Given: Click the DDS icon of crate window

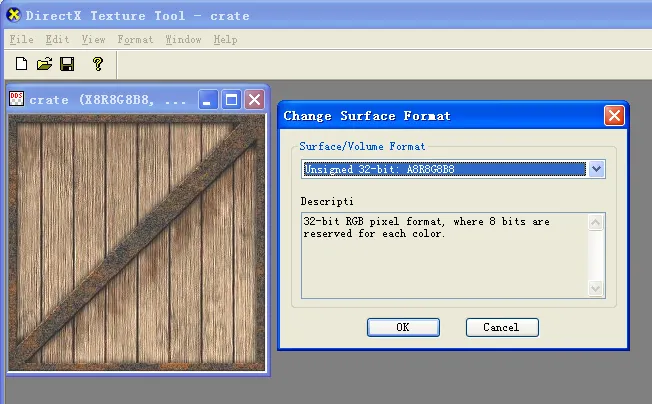Looking at the screenshot, I should [x=16, y=99].
